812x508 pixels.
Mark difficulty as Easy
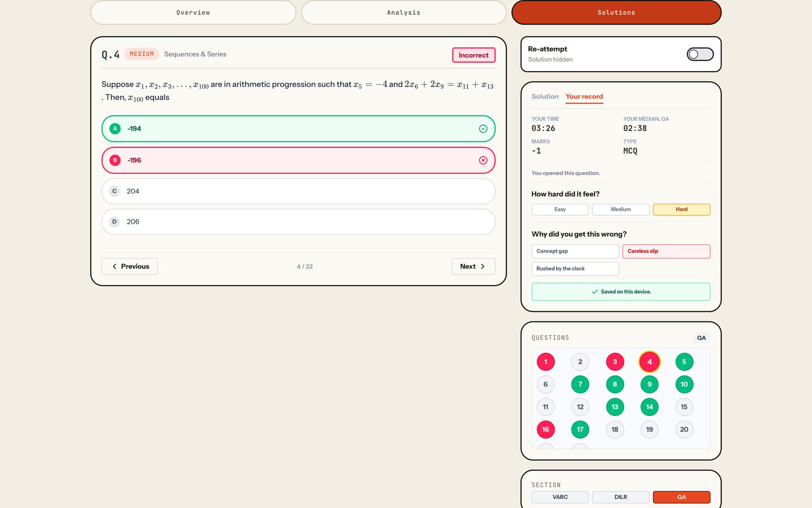[560, 210]
